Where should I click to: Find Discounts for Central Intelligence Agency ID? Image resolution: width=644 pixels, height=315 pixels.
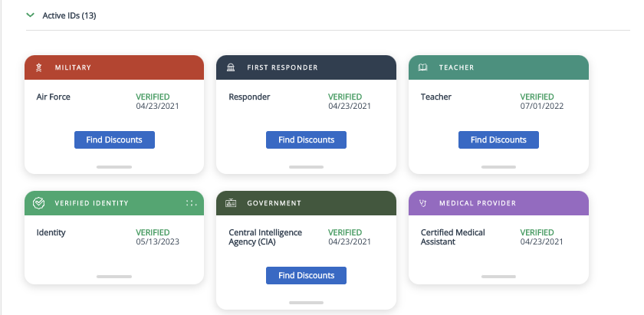[306, 275]
